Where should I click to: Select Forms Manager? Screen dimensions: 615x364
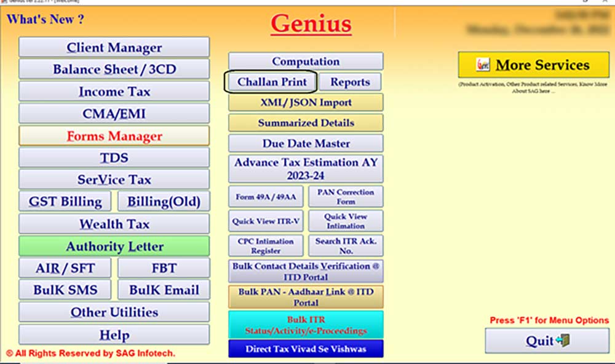tap(114, 135)
